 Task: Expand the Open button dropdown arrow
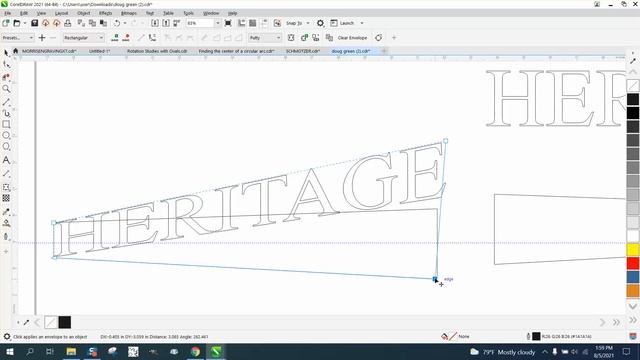click(24, 23)
